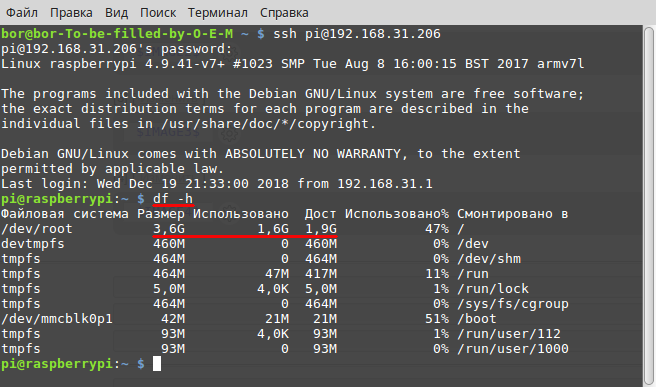Click the Смонтировано в column header
The height and width of the screenshot is (387, 656).
point(512,214)
